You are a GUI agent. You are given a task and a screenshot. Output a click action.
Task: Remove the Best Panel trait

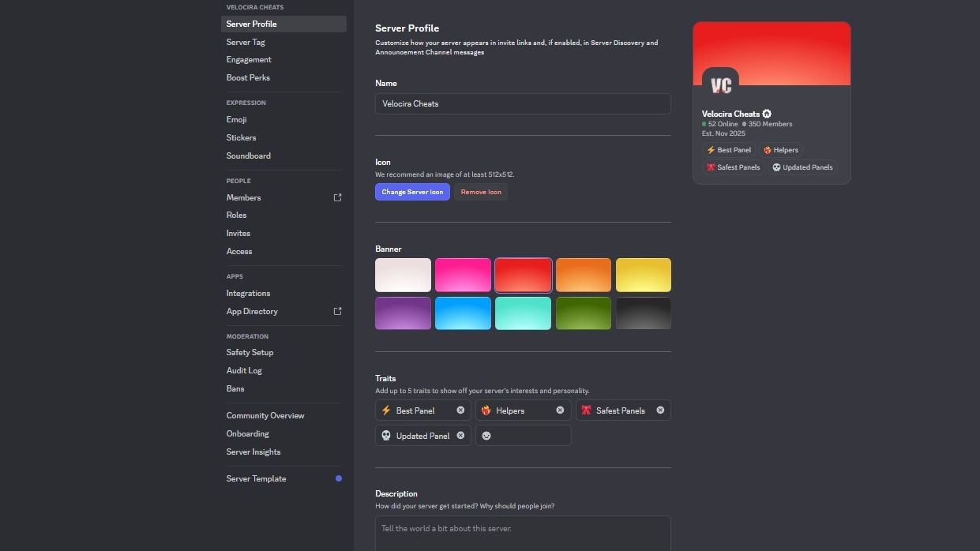460,410
